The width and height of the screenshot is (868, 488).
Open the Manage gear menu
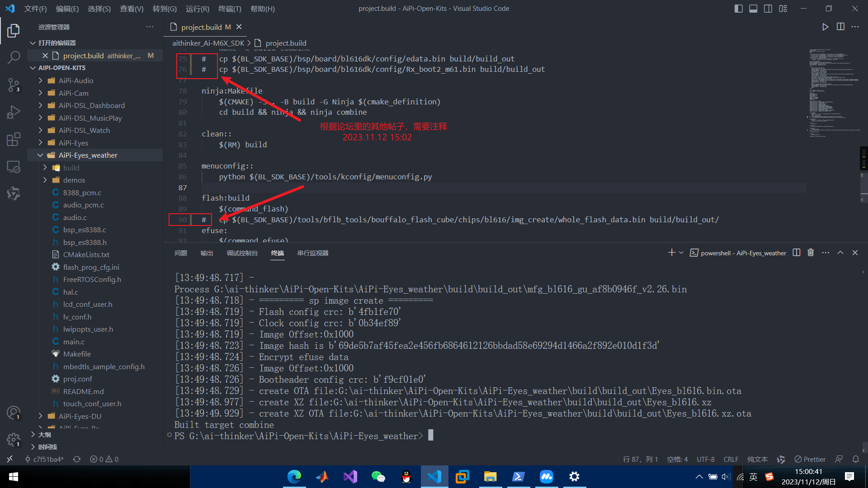[14, 439]
